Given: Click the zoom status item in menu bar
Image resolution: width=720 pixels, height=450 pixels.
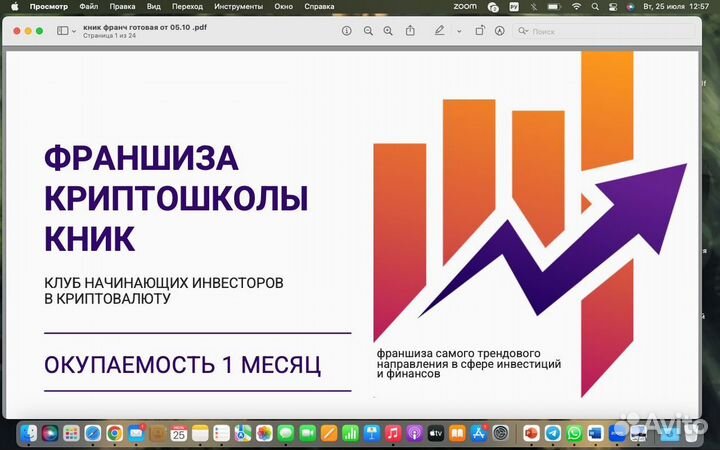Looking at the screenshot, I should tap(465, 6).
